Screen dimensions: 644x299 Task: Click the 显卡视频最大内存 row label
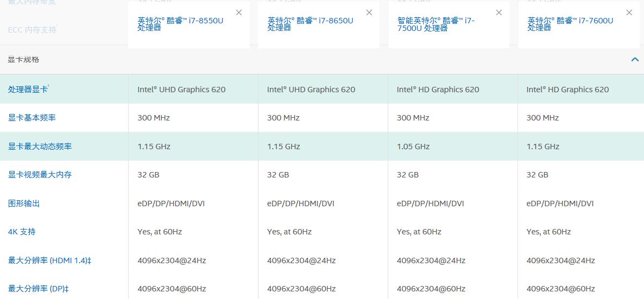[x=40, y=175]
